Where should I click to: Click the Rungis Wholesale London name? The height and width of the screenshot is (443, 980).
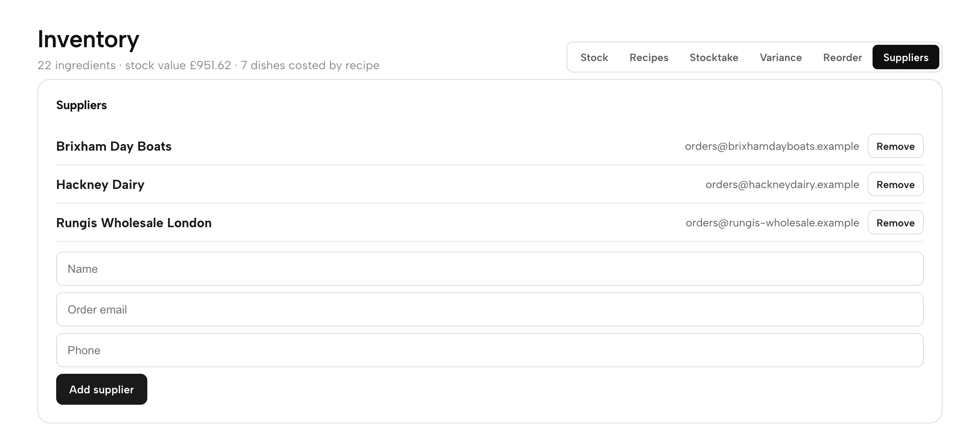pos(134,223)
